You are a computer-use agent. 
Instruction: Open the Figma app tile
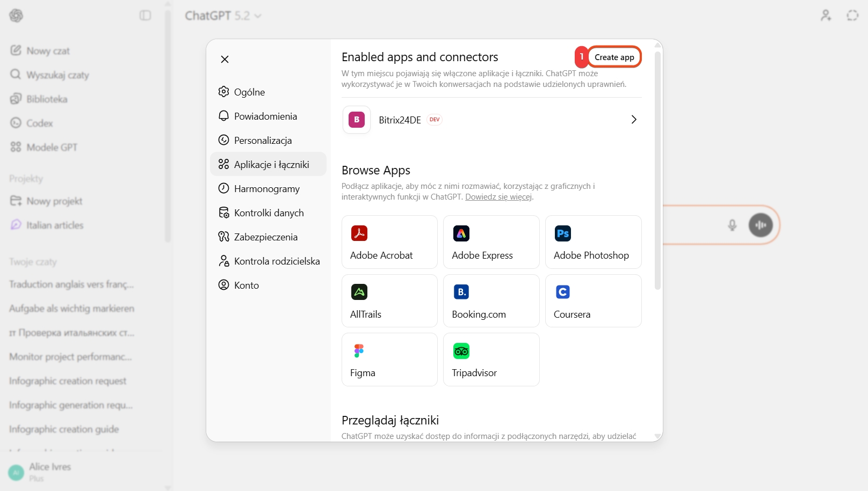[389, 360]
